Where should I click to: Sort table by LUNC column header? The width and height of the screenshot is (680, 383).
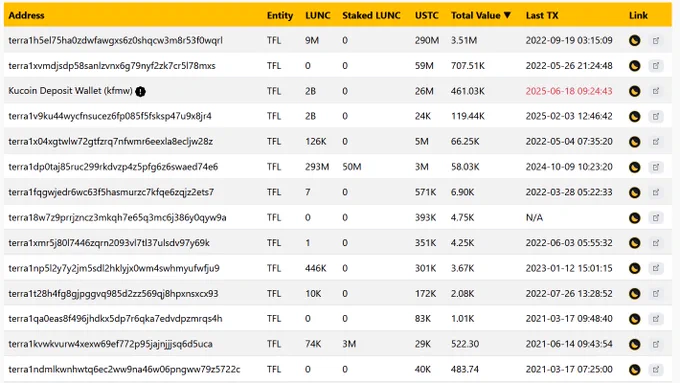point(317,16)
